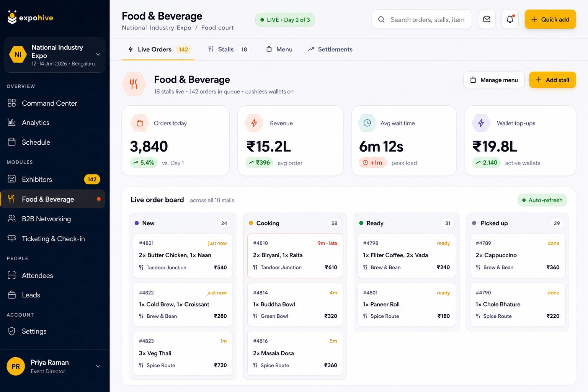Open the mail inbox icon
Screen dimensions: 588x392
(x=487, y=20)
